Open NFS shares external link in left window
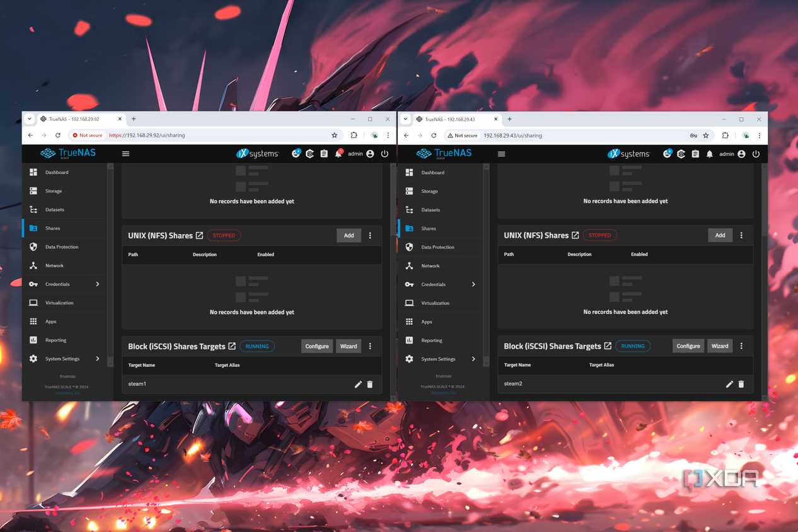The height and width of the screenshot is (532, 798). pyautogui.click(x=199, y=235)
